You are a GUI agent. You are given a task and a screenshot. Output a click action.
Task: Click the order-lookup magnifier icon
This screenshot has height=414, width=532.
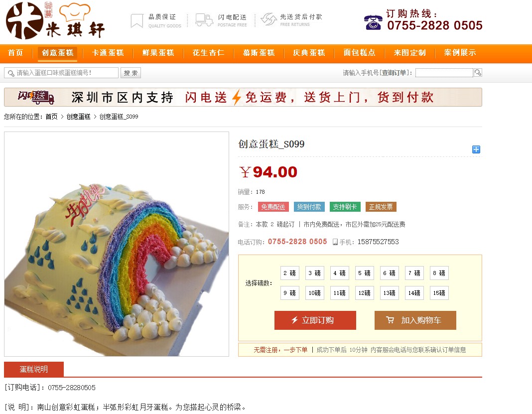[478, 72]
